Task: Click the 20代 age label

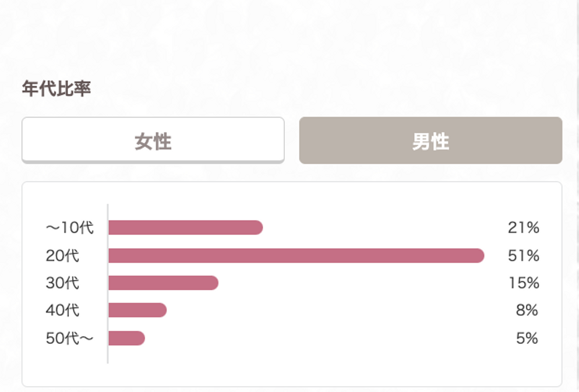Action: (62, 256)
